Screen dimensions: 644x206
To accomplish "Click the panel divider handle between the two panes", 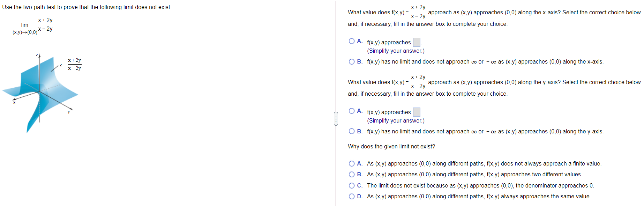I will 336,119.
